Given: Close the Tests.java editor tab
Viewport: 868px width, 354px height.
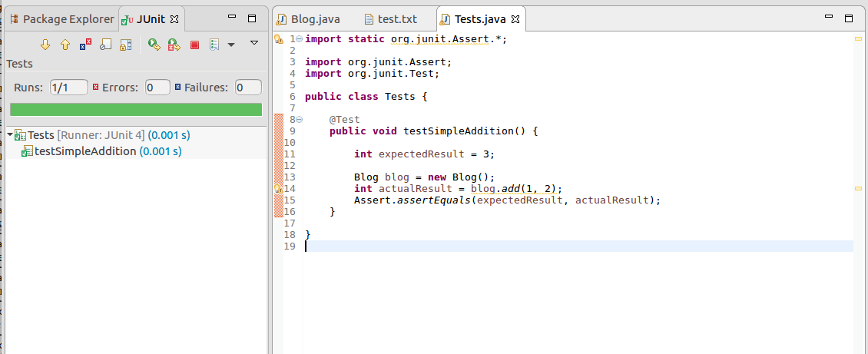Looking at the screenshot, I should click(x=515, y=19).
